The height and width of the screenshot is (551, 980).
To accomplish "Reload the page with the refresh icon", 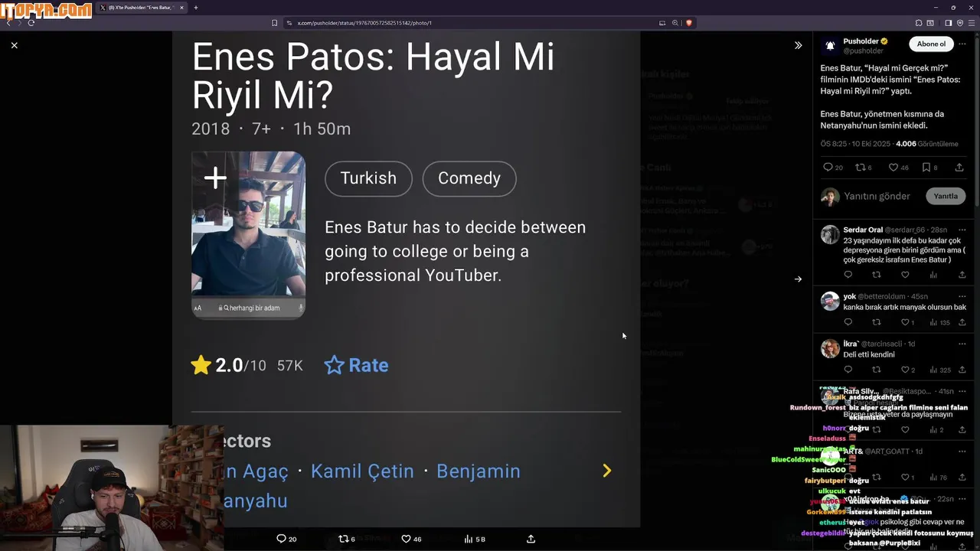I will click(x=31, y=23).
